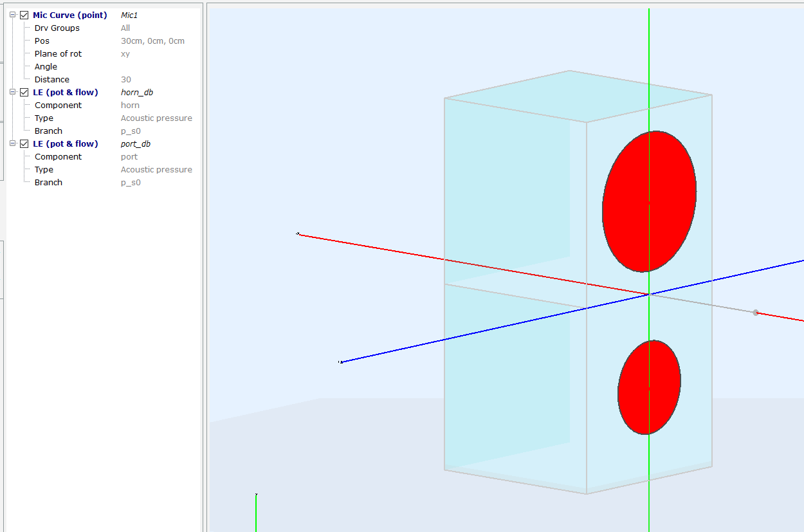
Task: Select the LE (pot & flow) horn_db item
Action: point(66,92)
